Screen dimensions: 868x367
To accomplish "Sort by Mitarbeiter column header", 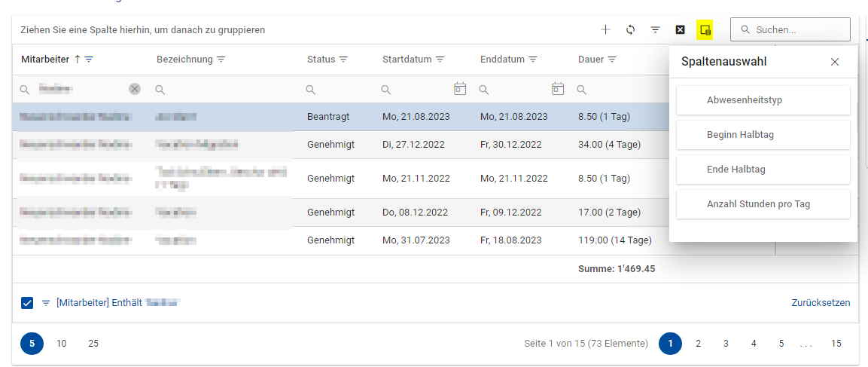I will coord(45,60).
